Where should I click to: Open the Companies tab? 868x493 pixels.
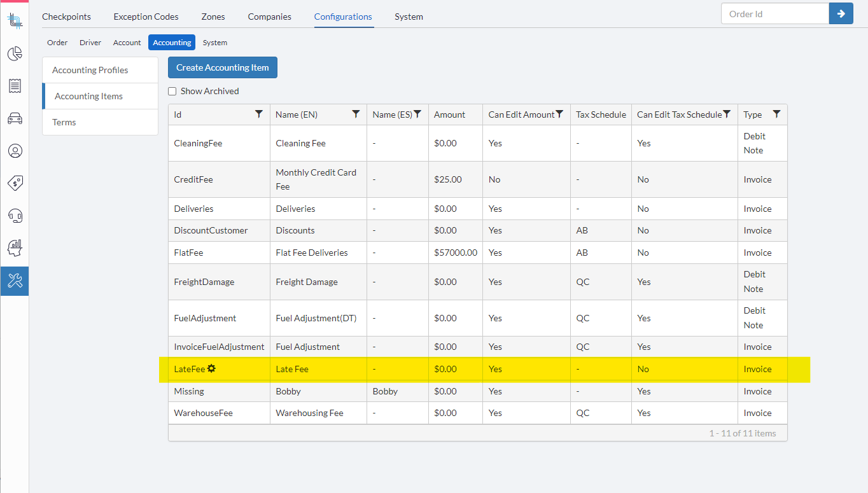270,17
